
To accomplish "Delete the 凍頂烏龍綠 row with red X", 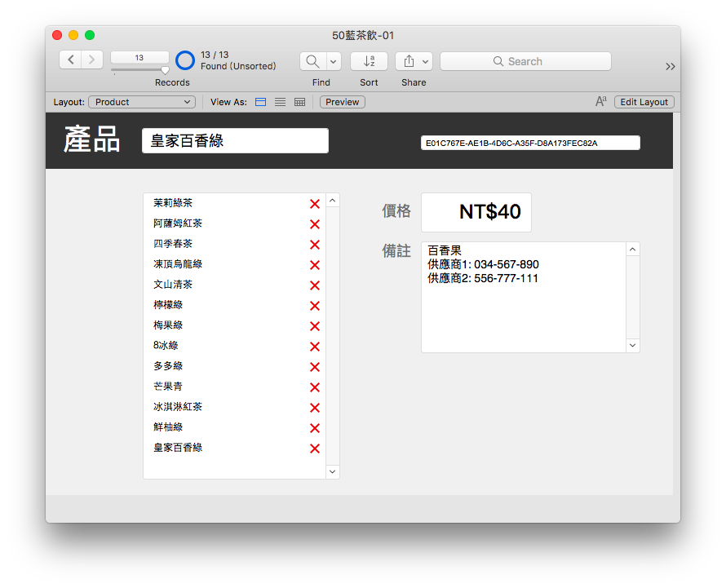I will pos(315,265).
